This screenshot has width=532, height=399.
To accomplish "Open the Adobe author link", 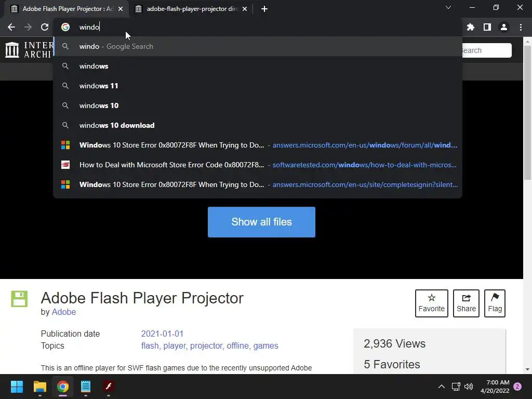I will point(64,312).
